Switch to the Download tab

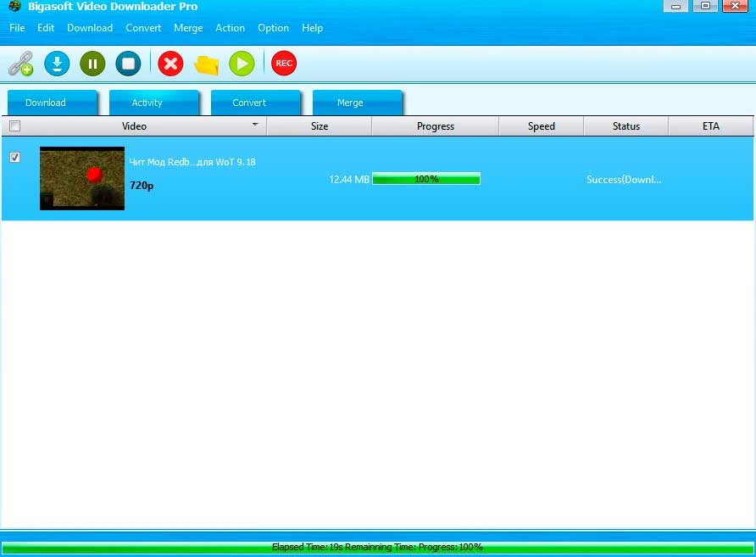coord(53,103)
